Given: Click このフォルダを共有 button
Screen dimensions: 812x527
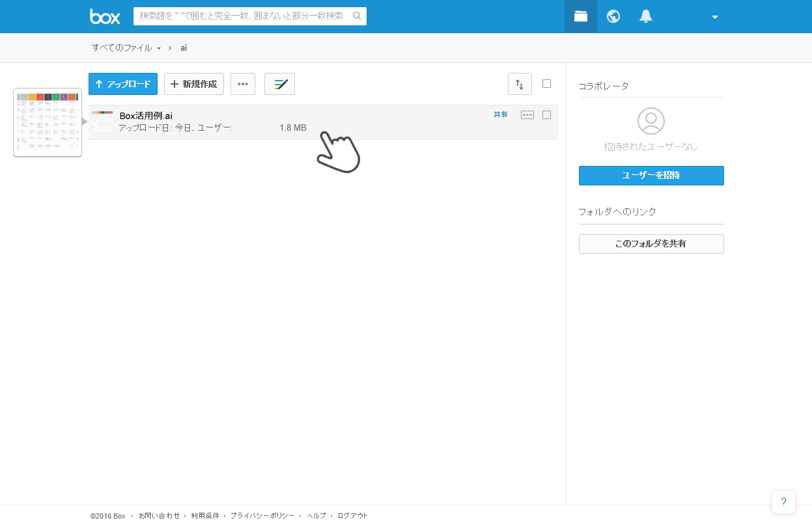Looking at the screenshot, I should (651, 244).
